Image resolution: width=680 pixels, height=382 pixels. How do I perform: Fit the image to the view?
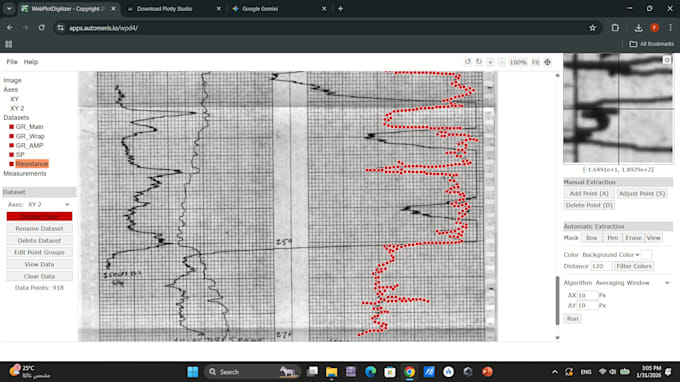(536, 62)
